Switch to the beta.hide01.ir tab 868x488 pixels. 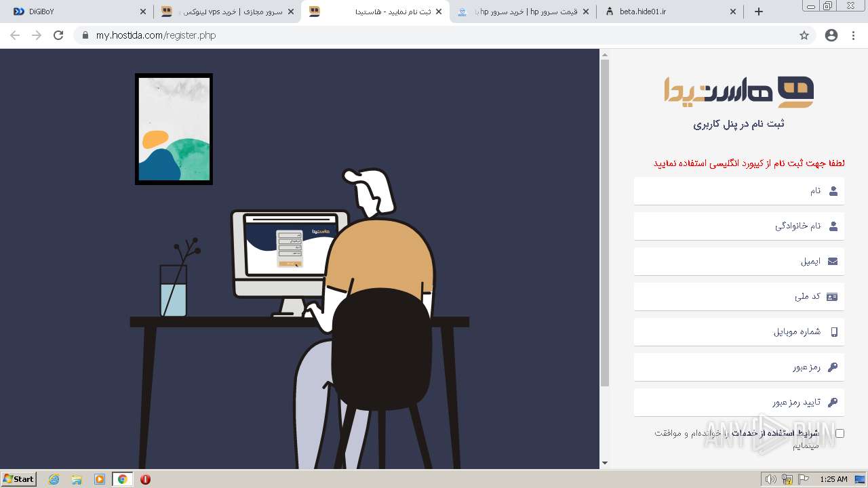(670, 12)
